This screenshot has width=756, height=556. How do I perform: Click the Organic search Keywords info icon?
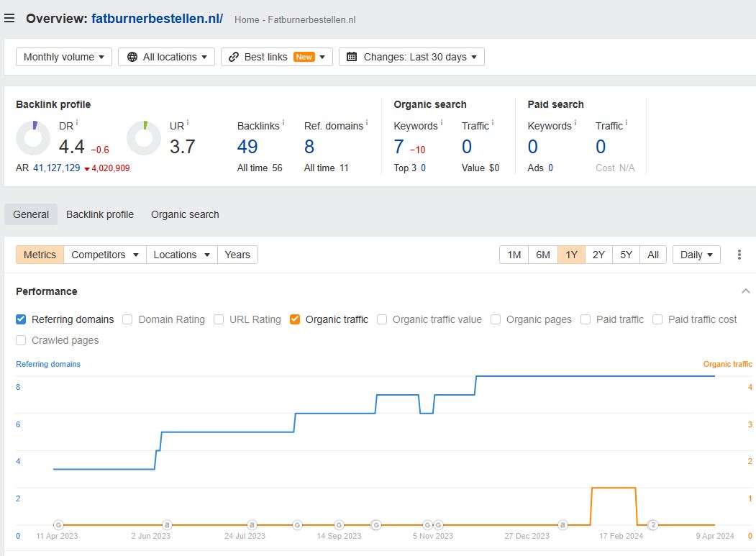coord(442,123)
